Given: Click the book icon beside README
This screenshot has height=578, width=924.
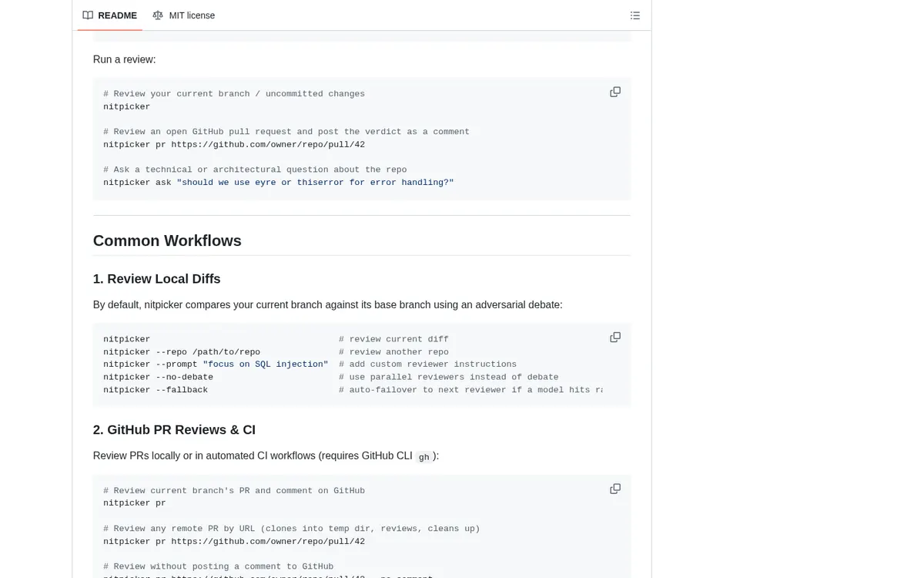Looking at the screenshot, I should (89, 15).
